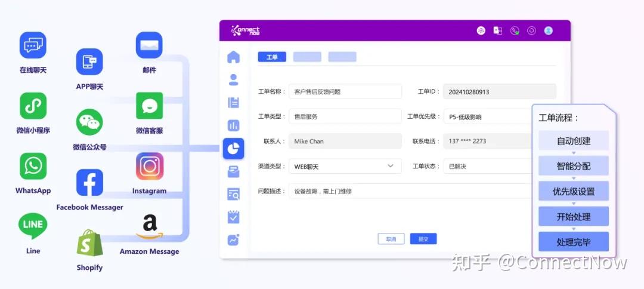Screen dimensions: 644x289
Task: Click the circular status icon in header
Action: click(531, 30)
